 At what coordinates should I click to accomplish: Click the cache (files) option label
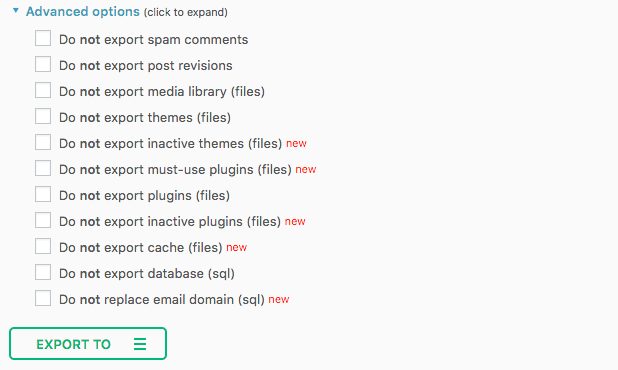[x=141, y=248]
